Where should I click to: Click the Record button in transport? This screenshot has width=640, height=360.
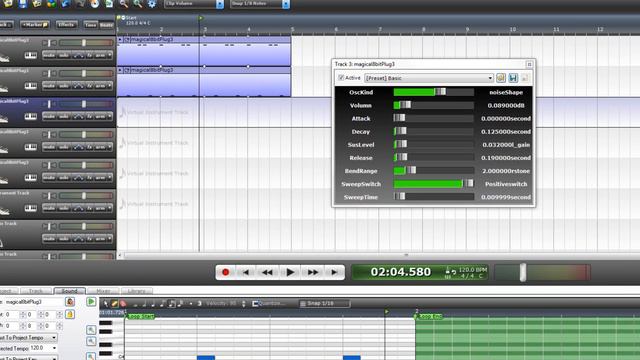click(225, 272)
